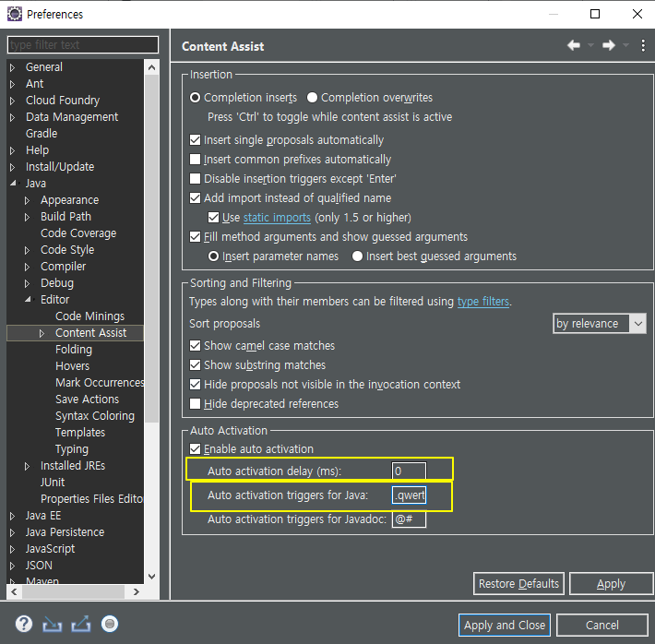
Task: Toggle Show substring matches
Action: point(195,364)
